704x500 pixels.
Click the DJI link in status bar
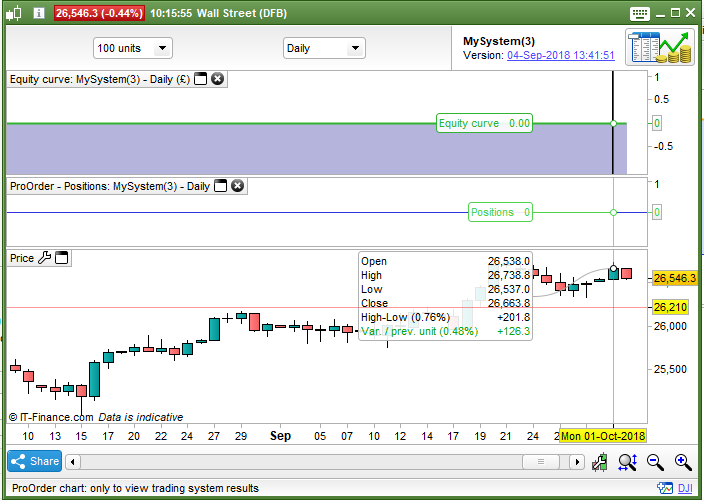(x=685, y=488)
